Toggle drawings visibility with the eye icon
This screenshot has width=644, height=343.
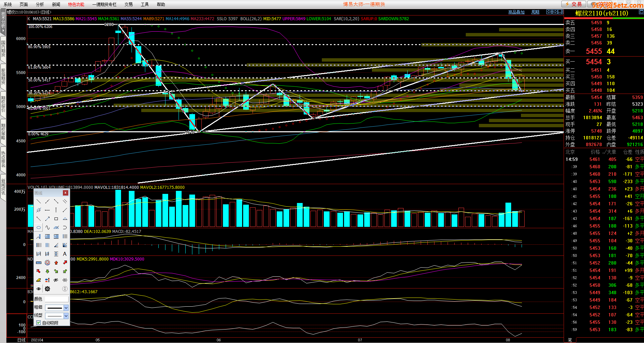(39, 289)
